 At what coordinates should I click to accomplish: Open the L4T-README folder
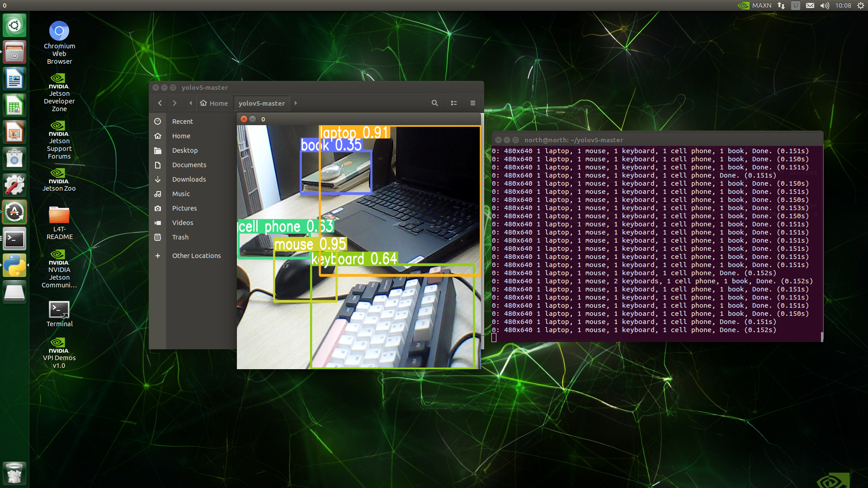coord(59,215)
